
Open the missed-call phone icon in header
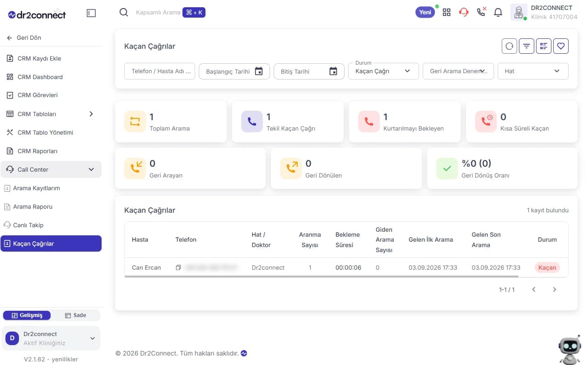(481, 12)
